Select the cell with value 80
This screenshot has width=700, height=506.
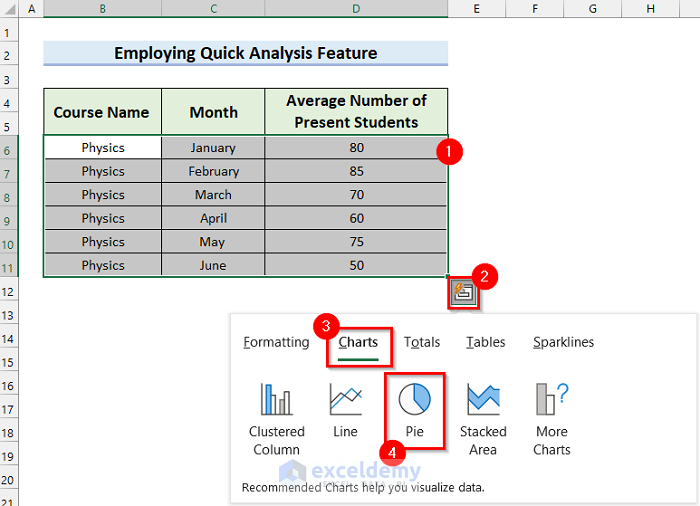(x=356, y=147)
